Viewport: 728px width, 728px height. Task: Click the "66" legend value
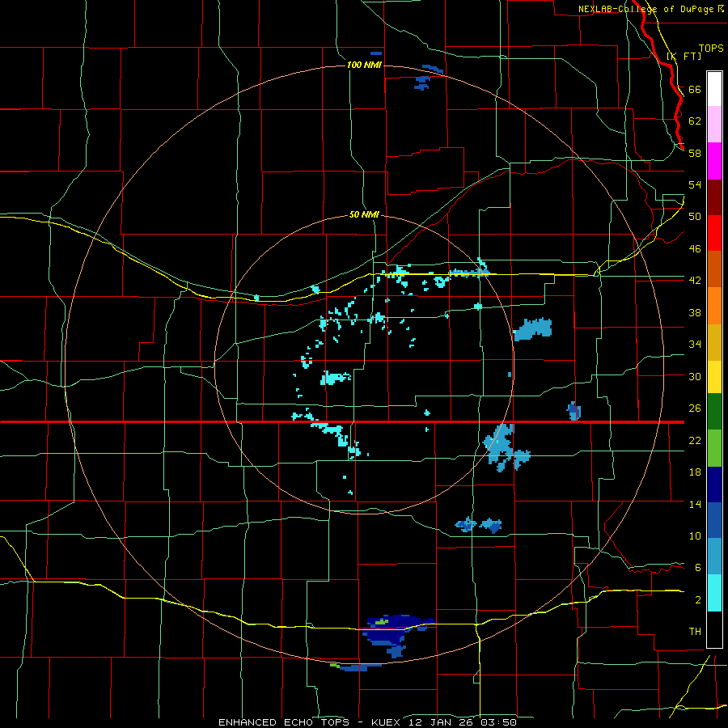click(x=695, y=89)
